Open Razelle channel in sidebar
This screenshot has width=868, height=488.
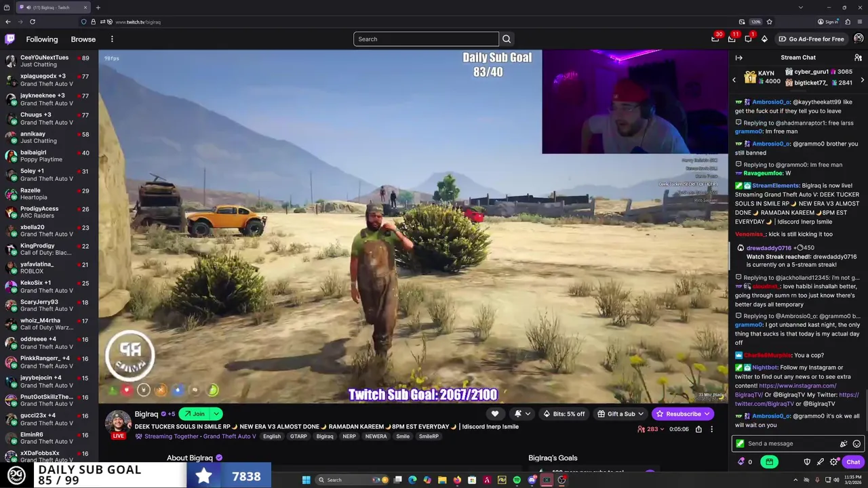(x=47, y=194)
